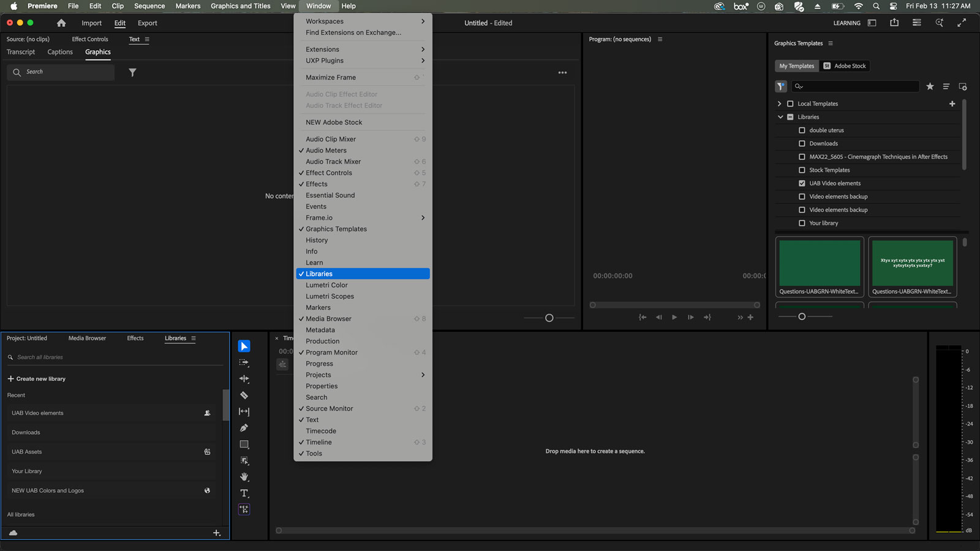The width and height of the screenshot is (980, 551).
Task: Click the Creative Cloud sync icon in Libraries panel
Action: click(x=13, y=533)
